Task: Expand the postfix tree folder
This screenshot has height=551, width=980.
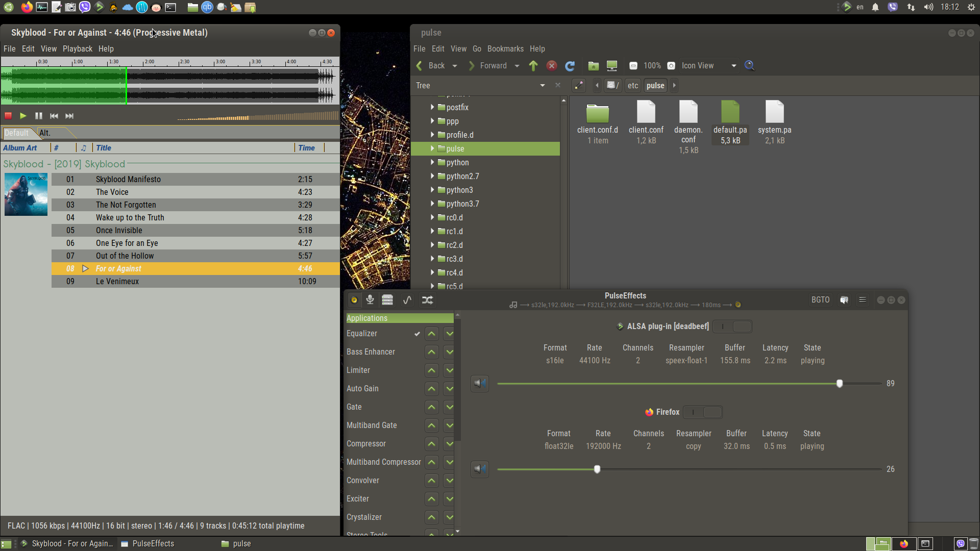Action: click(x=432, y=107)
